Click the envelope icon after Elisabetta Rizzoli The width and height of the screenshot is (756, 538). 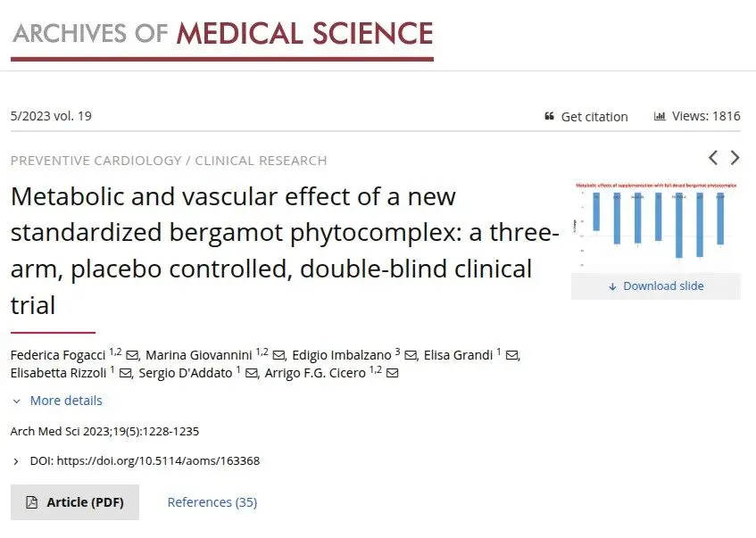[125, 374]
